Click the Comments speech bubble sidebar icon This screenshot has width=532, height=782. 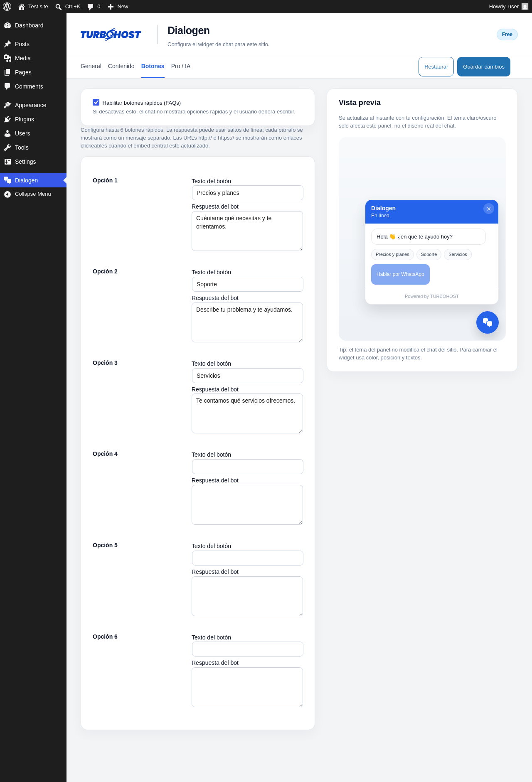point(7,86)
